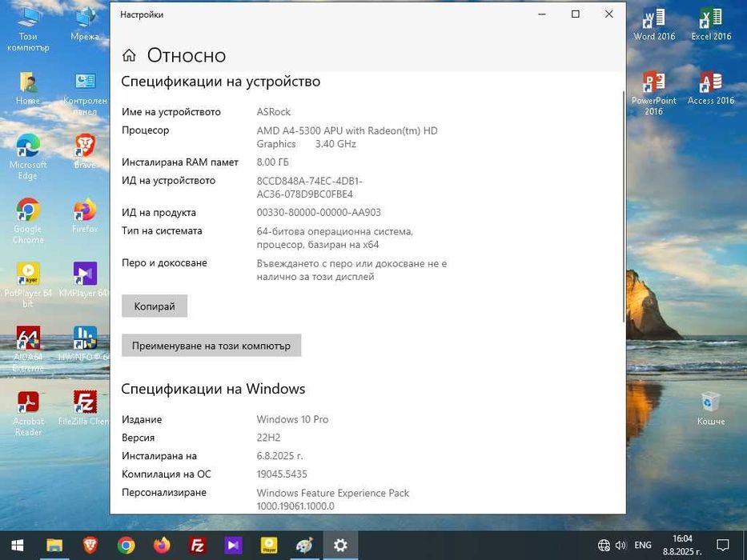Screen dimensions: 747x560
Task: Minimize the Настройки window
Action: pyautogui.click(x=542, y=14)
